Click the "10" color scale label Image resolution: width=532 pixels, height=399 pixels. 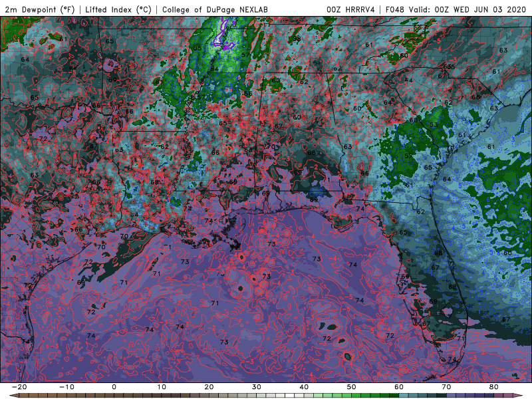point(162,387)
